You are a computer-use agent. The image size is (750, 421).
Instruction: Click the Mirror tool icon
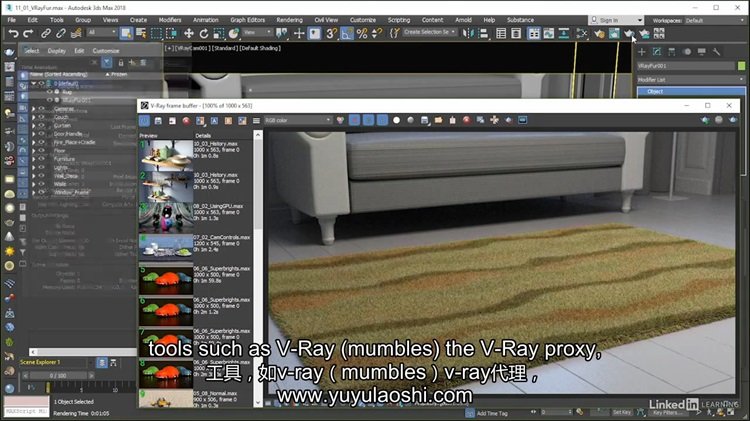(x=468, y=33)
